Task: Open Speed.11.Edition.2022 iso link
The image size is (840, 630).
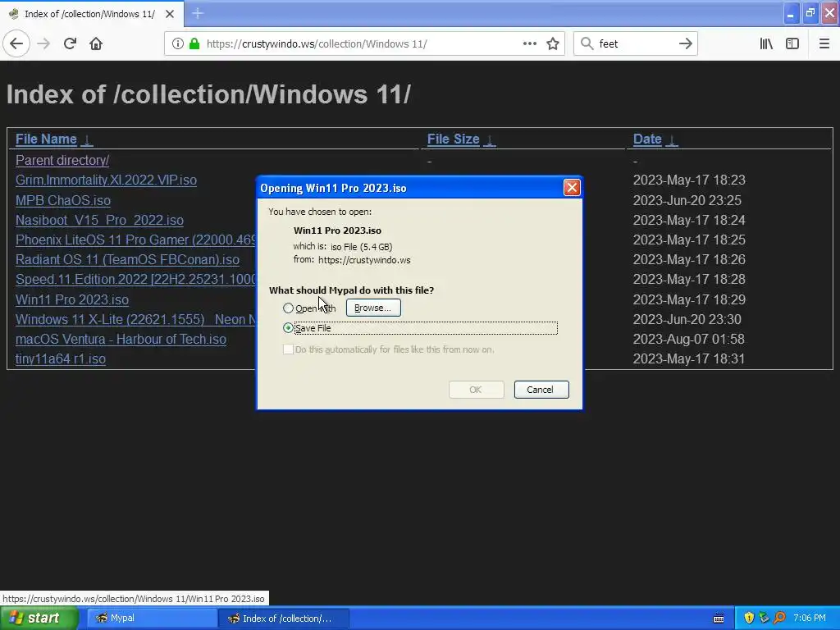Action: 135,280
